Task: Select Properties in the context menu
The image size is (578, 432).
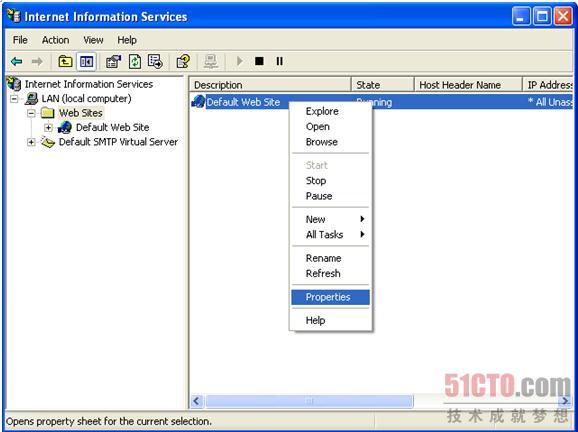Action: click(x=330, y=297)
